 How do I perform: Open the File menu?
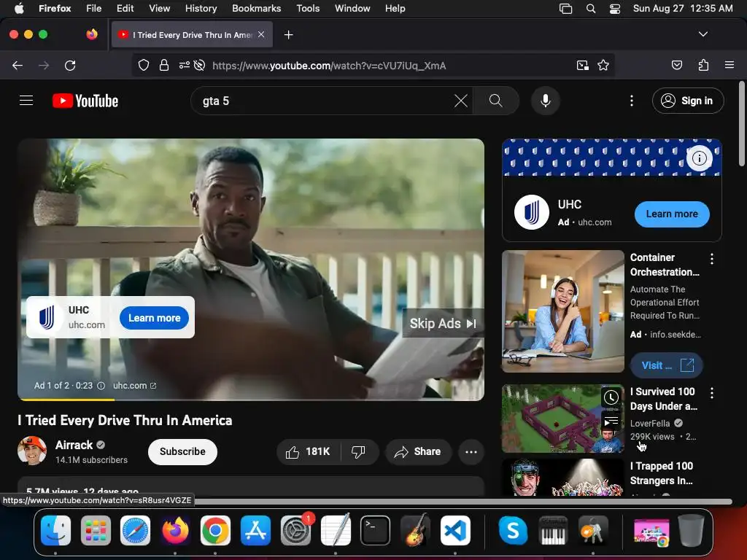click(93, 8)
